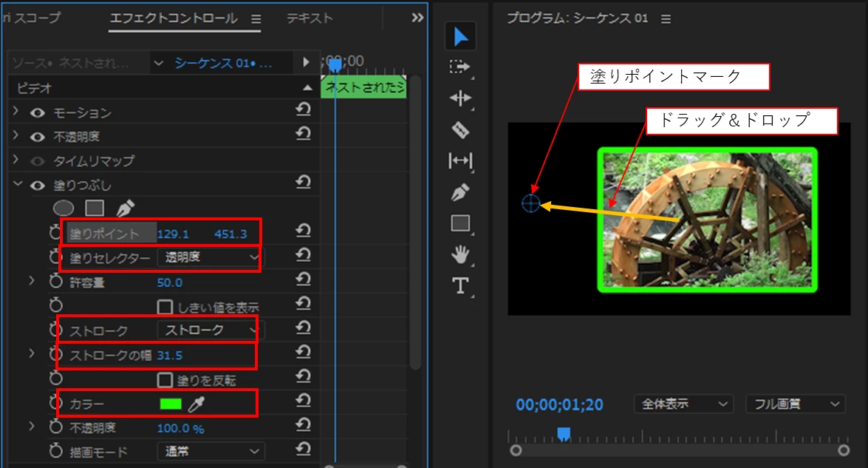Viewport: 868px width, 468px height.
Task: Select the Type tool
Action: click(x=460, y=286)
